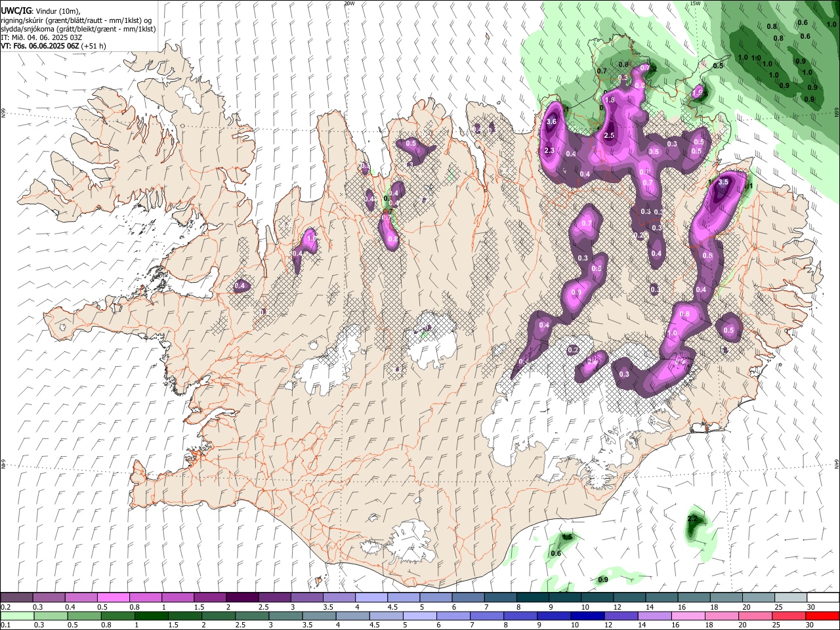Click the 'IT: Mið. 04. 06. 2025 03Z' line
Viewport: 840px width, 630px height.
(x=41, y=37)
